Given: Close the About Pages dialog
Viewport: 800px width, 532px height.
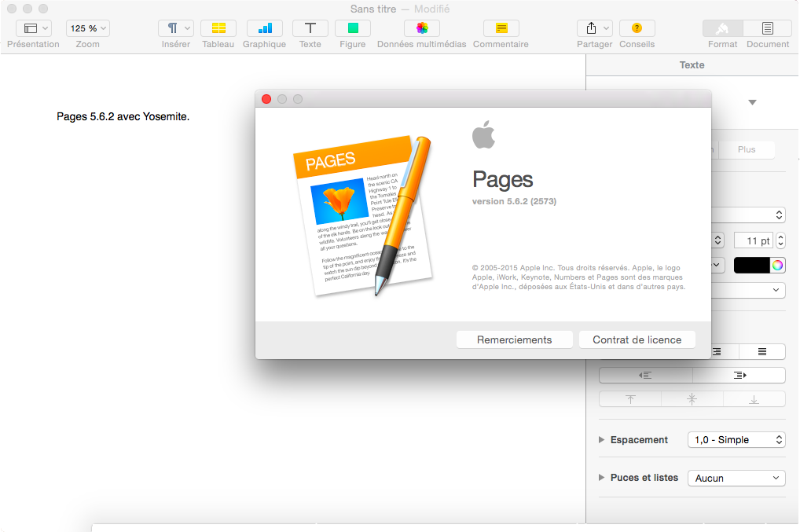Looking at the screenshot, I should (x=266, y=99).
